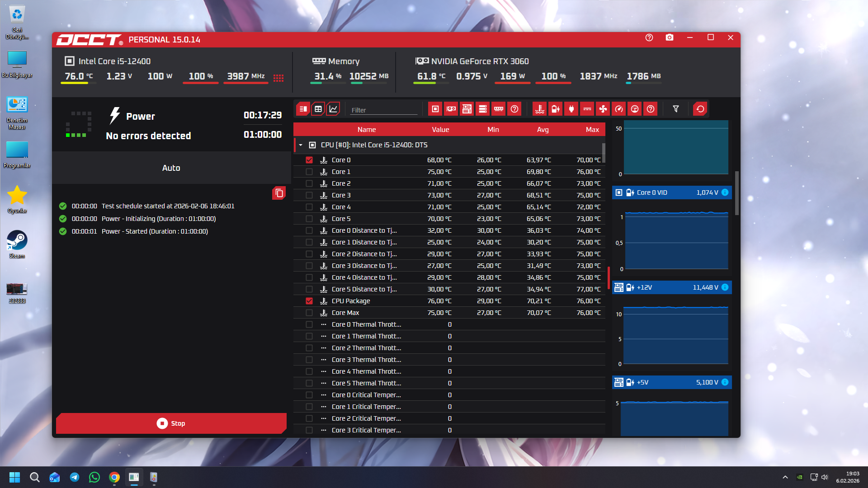Screen dimensions: 868x488
Task: Stop the running Power test
Action: pos(171,423)
